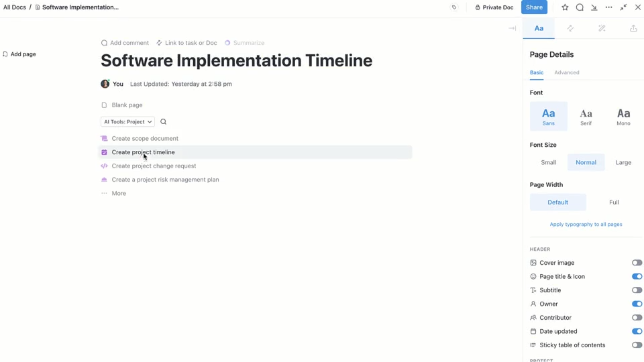
Task: Switch to the Advanced tab
Action: (567, 72)
